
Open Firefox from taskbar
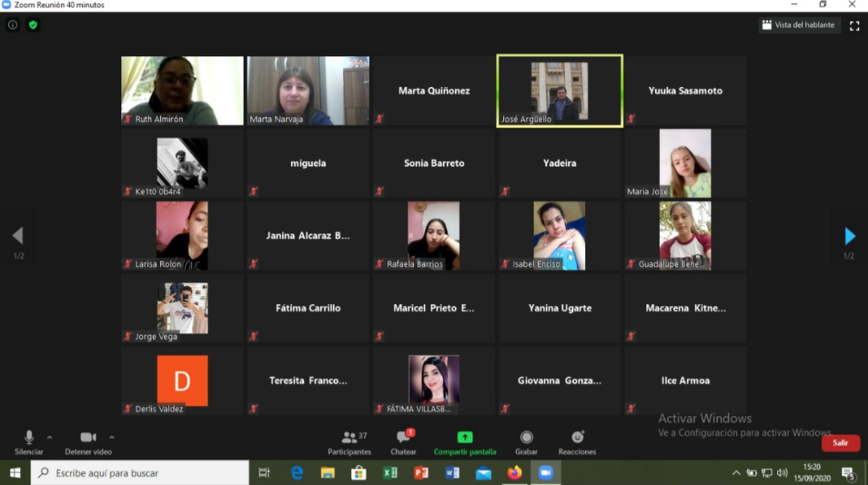point(514,473)
